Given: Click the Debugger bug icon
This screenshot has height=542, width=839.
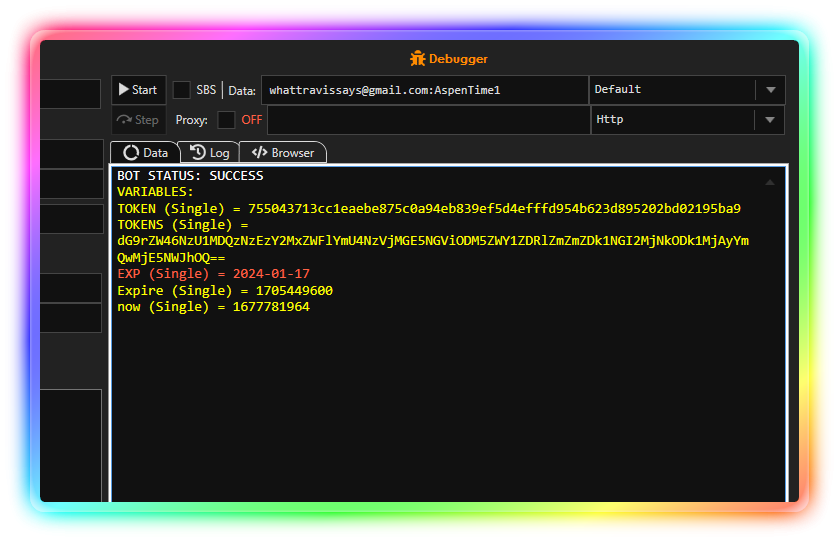Looking at the screenshot, I should (417, 58).
